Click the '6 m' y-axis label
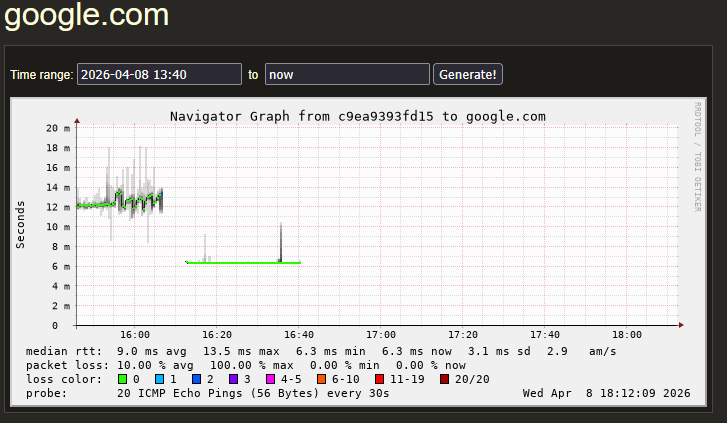 [x=61, y=266]
